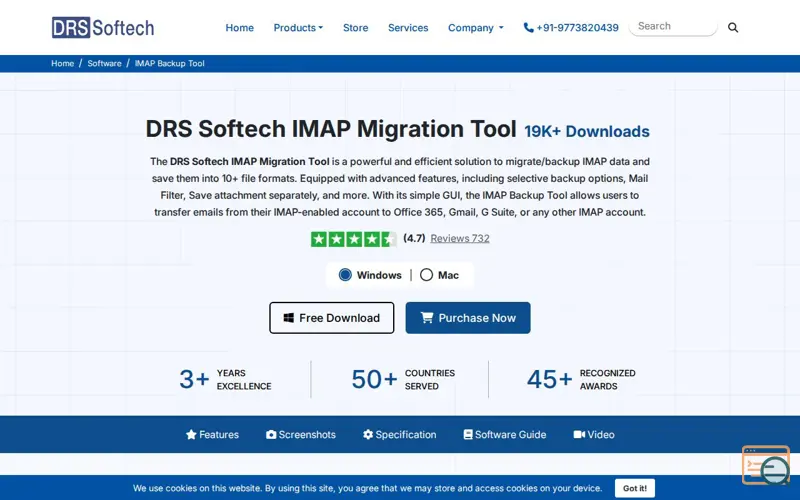Jump to the Screenshots tab
Image resolution: width=800 pixels, height=500 pixels.
point(301,435)
